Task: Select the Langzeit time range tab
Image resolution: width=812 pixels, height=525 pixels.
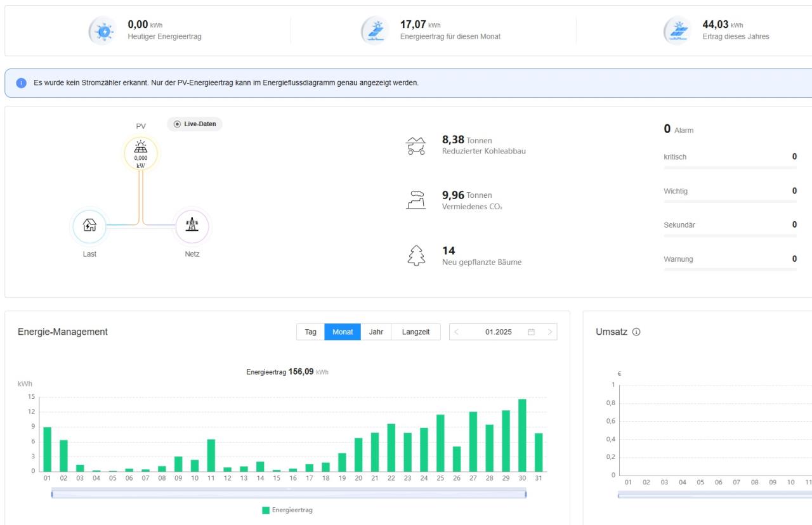Action: [x=416, y=332]
